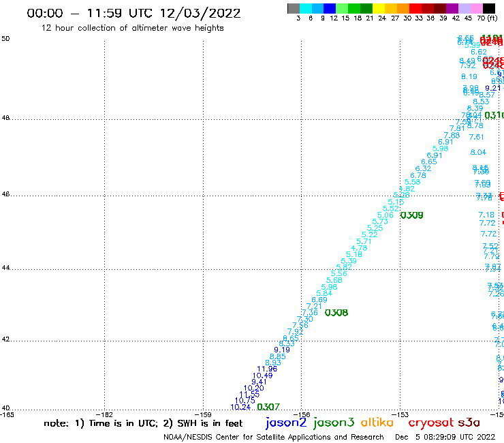The height and width of the screenshot is (443, 504).
Task: Click the longitude axis label '-162'
Action: point(104,414)
